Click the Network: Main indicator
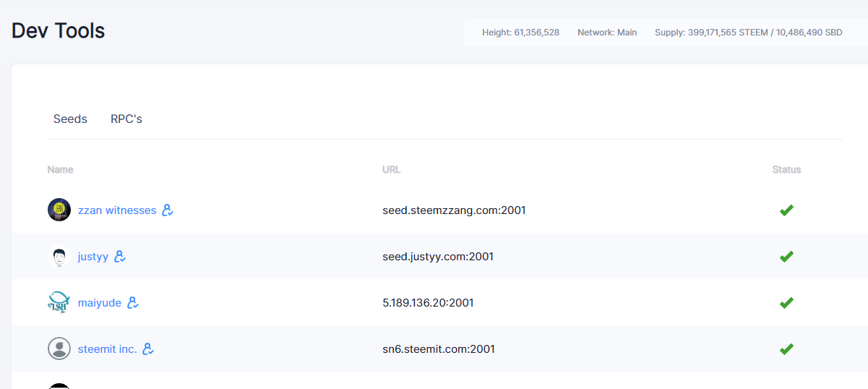The width and height of the screenshot is (868, 389). (x=607, y=33)
